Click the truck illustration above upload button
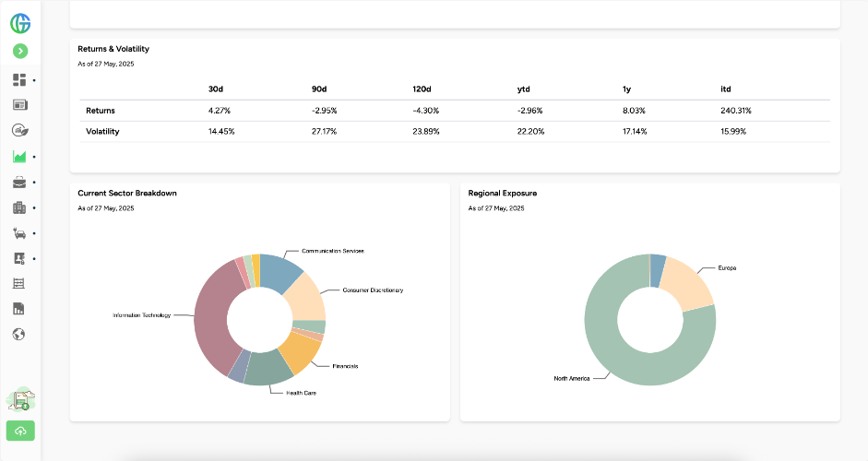 [x=20, y=398]
